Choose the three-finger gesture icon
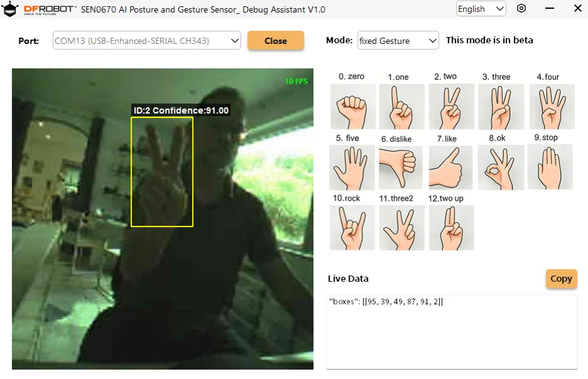Viewport: 588px width, 379px height. coord(501,107)
